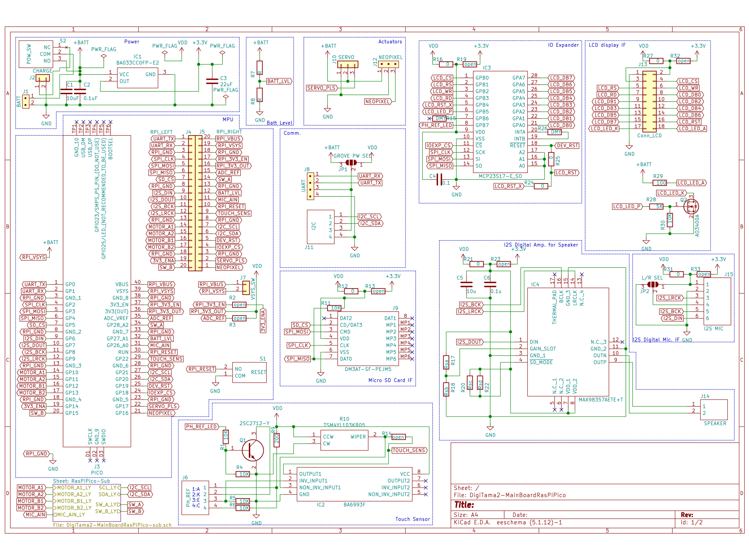
Task: Select the TOUCH_SENS label in Touch Sensor block
Action: pyautogui.click(x=409, y=450)
